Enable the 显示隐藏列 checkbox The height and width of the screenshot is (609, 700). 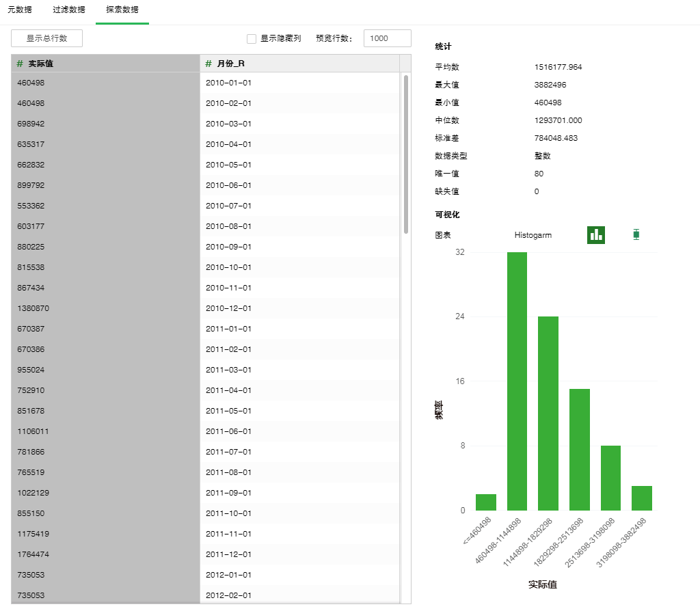252,39
